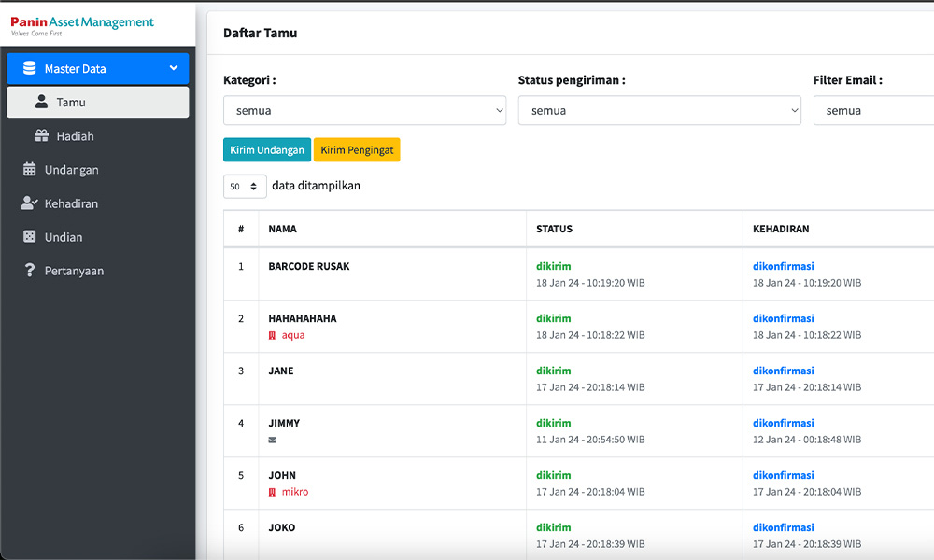
Task: Open the Filter Email dropdown
Action: click(x=873, y=110)
